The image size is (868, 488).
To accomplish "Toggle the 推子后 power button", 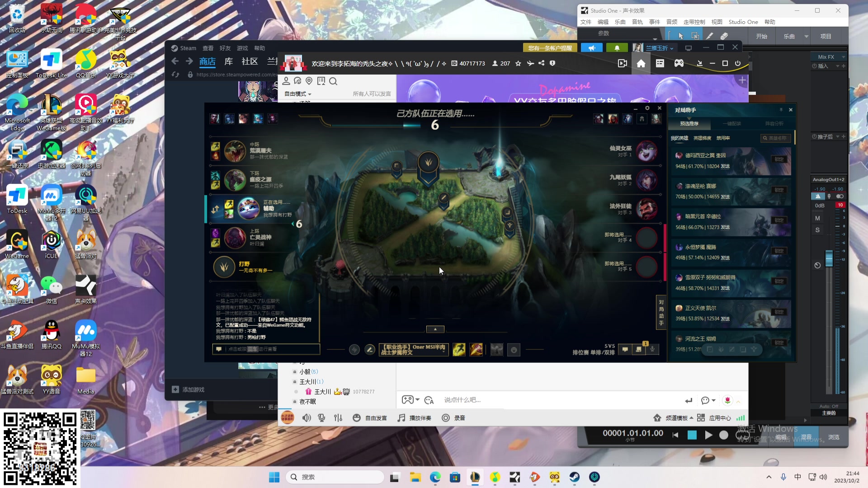I will [815, 137].
